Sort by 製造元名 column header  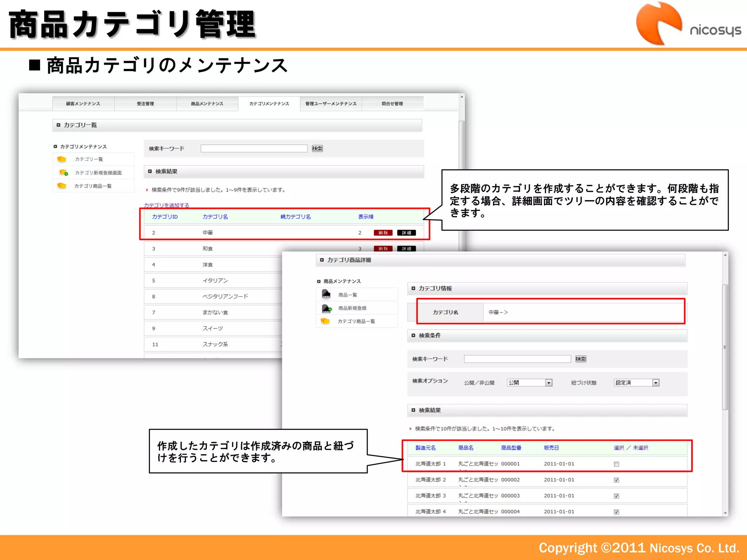(x=425, y=448)
